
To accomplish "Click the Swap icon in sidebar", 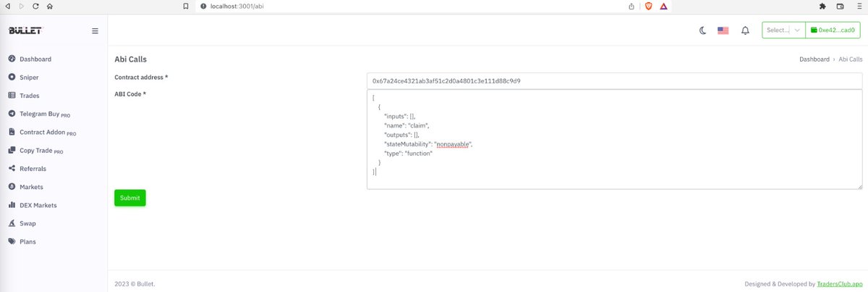I will (x=12, y=223).
